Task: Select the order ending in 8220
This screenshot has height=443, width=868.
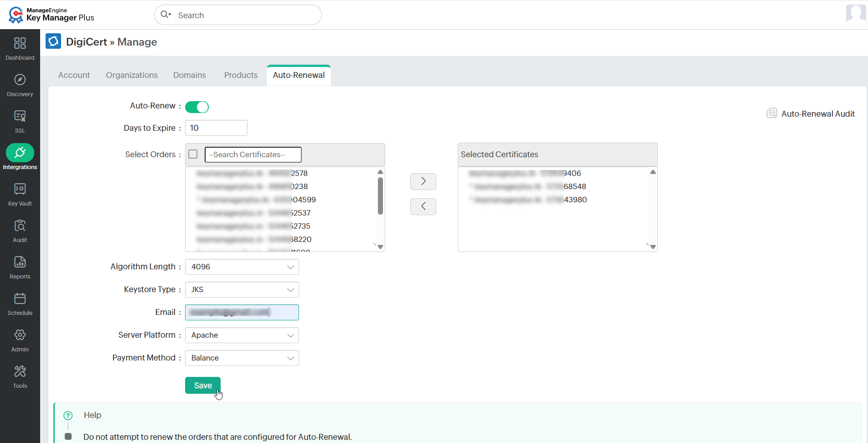Action: point(253,239)
